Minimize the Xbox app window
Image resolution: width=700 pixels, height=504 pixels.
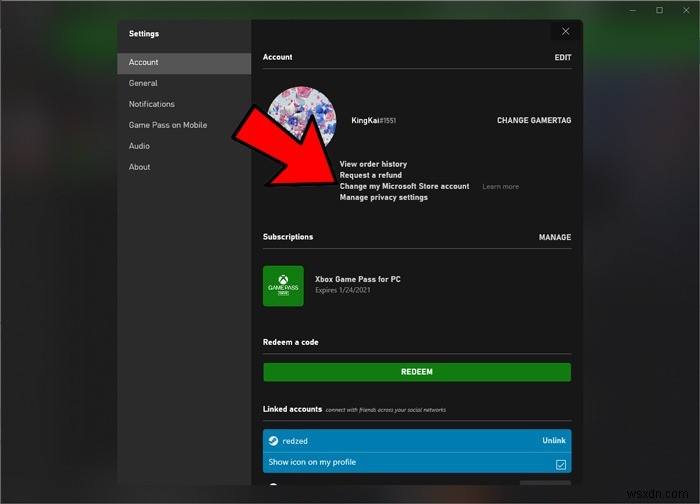point(633,10)
